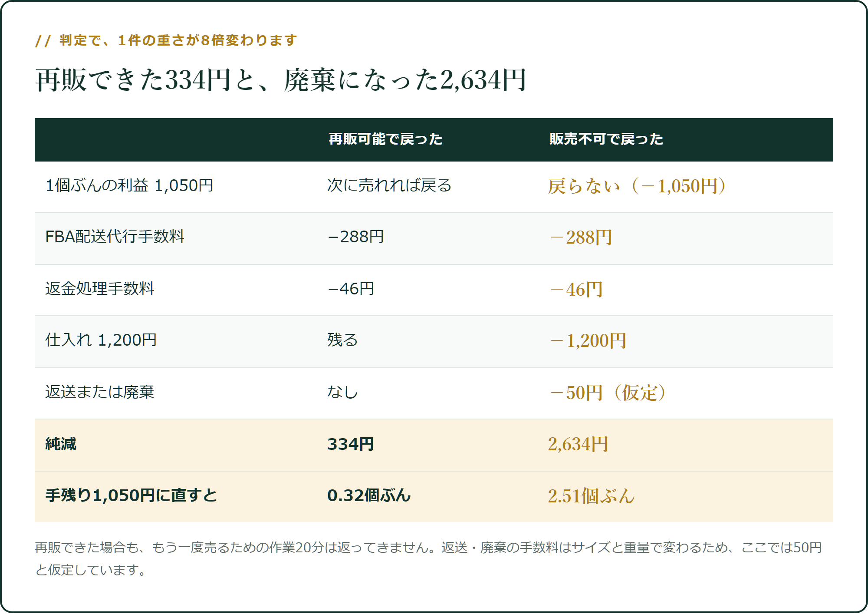
Task: Select row label 純減
Action: coord(61,444)
